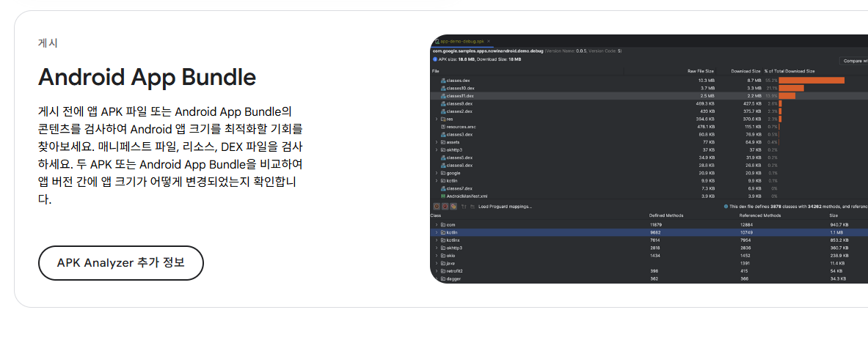Click the classes2.dex file icon
868x340 pixels.
point(443,111)
